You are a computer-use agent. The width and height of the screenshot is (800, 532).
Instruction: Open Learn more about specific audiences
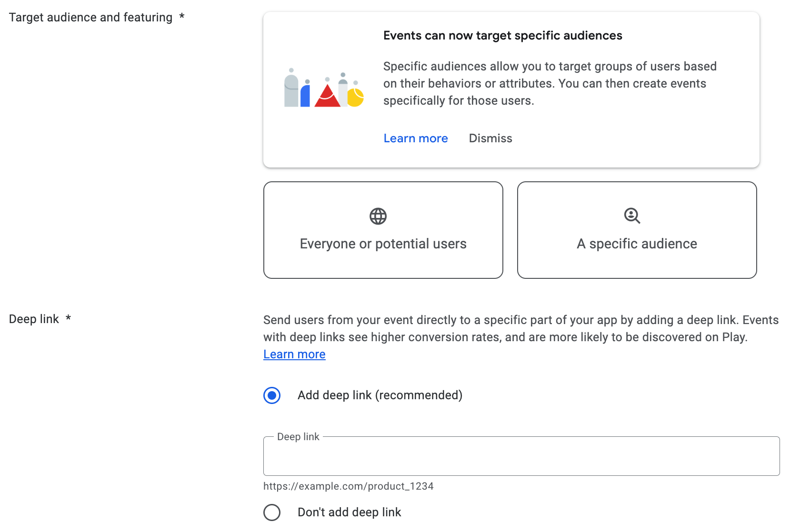coord(416,138)
